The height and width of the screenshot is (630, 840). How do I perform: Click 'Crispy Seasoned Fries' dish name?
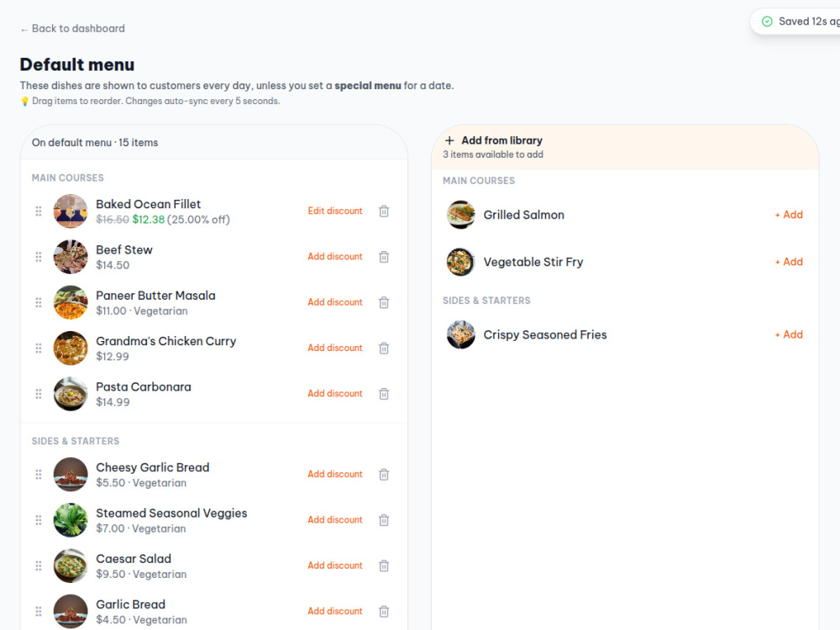point(545,335)
